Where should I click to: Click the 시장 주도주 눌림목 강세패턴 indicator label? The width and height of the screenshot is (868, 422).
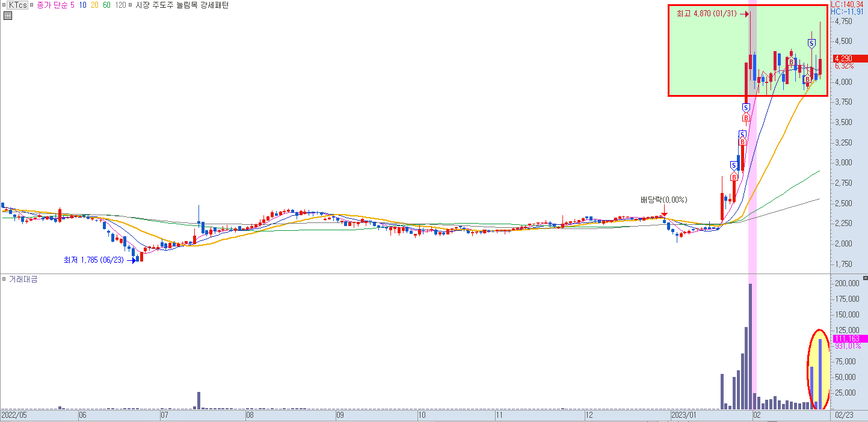click(181, 5)
